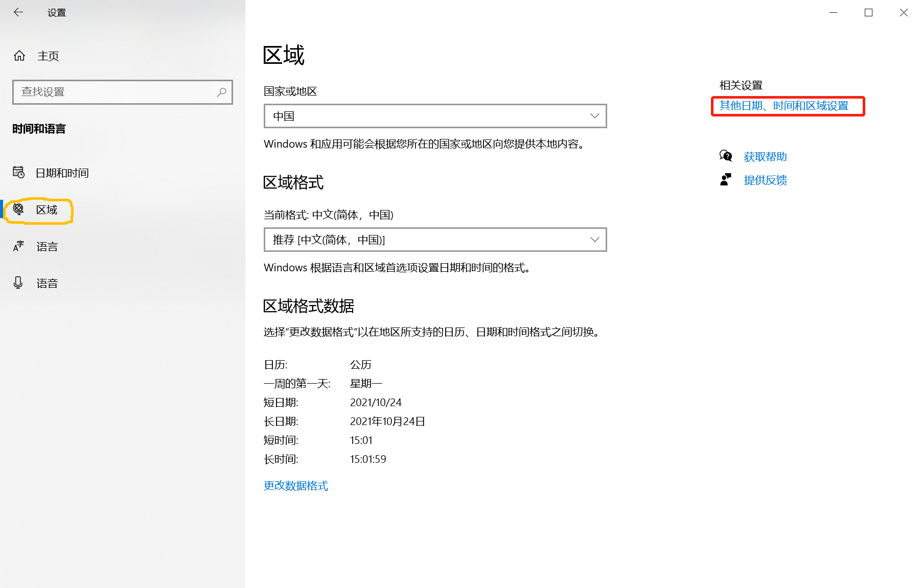Maximize the Settings window
This screenshot has width=922, height=588.
click(x=868, y=12)
